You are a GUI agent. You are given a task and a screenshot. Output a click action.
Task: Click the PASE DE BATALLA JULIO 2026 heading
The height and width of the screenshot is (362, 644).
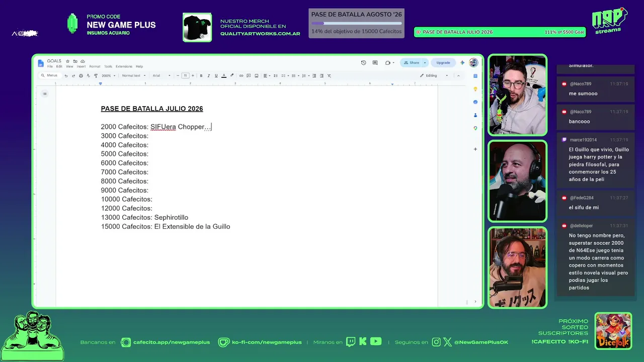(152, 109)
